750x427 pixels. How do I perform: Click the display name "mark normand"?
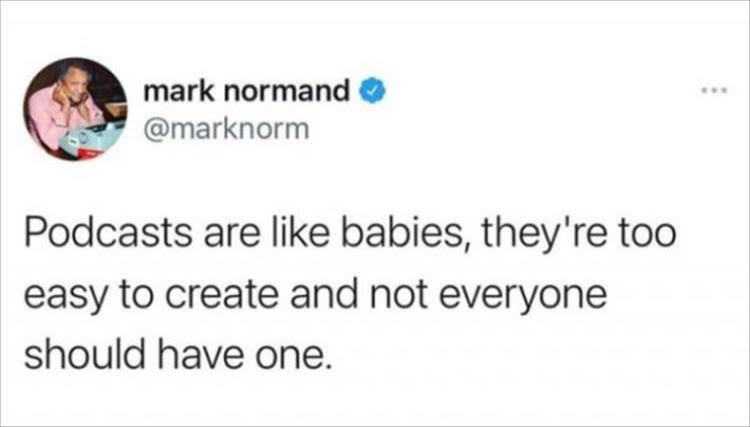click(x=248, y=93)
